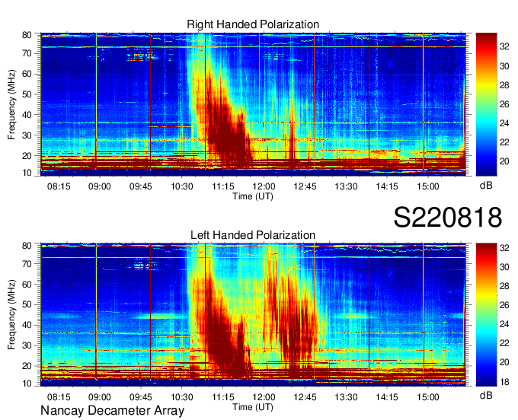Click 20 MHz tick on Right Handed plot
Screen dimensions: 518x420
[27, 156]
